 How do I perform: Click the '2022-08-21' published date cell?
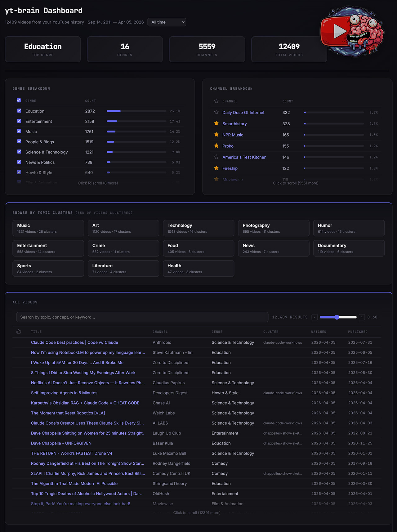360,433
